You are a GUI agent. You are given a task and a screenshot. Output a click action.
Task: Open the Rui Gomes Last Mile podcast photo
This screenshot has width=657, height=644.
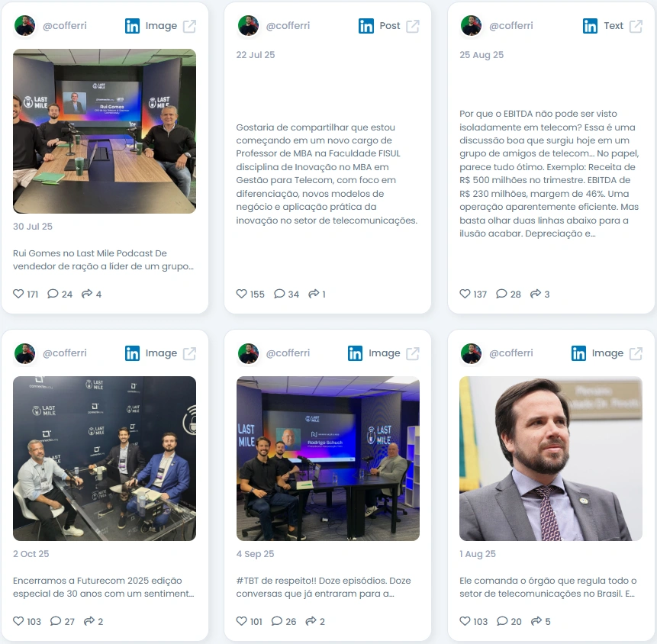click(105, 131)
